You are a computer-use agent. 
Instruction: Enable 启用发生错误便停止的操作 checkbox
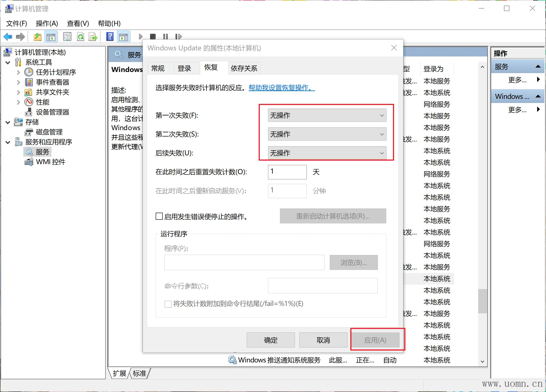159,216
